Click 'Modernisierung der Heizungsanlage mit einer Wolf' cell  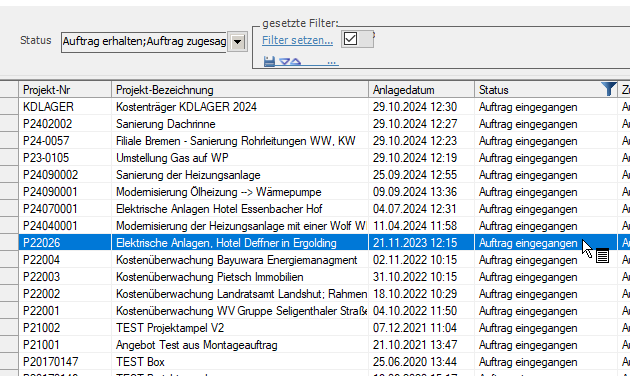click(240, 226)
